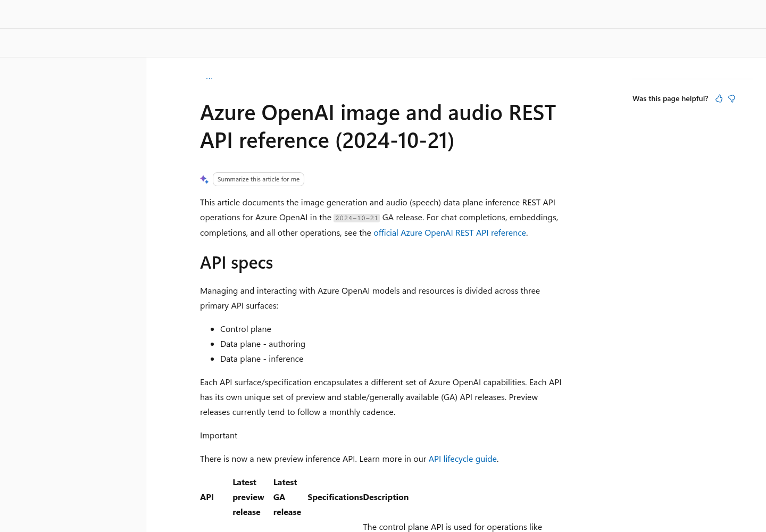766x532 pixels.
Task: Click the page title heading
Action: pos(378,127)
